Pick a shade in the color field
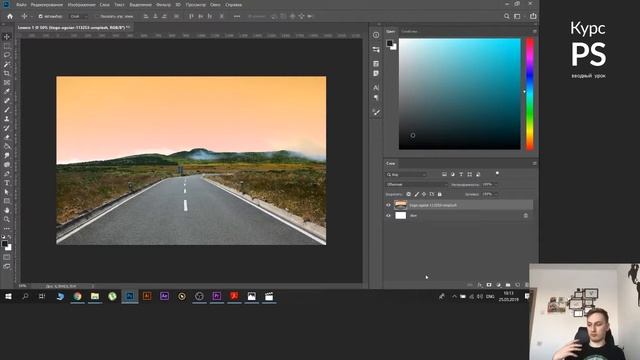This screenshot has width=640, height=360. [x=460, y=94]
